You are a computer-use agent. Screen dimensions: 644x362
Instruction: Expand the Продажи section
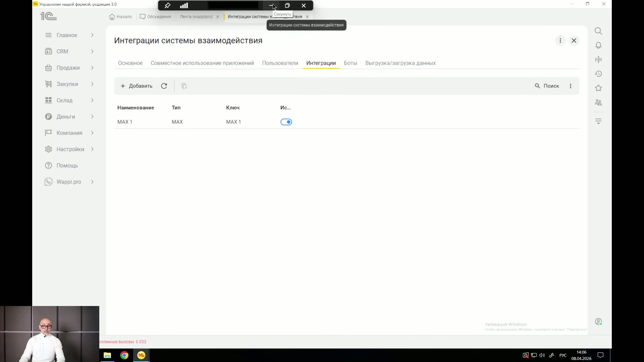(x=69, y=68)
